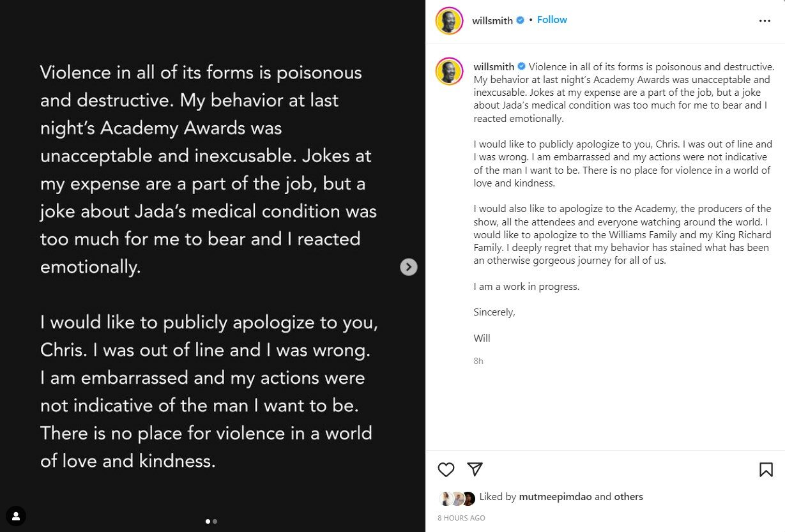Image resolution: width=785 pixels, height=532 pixels.
Task: Click the 8 HOURS AGO timestamp
Action: click(461, 518)
